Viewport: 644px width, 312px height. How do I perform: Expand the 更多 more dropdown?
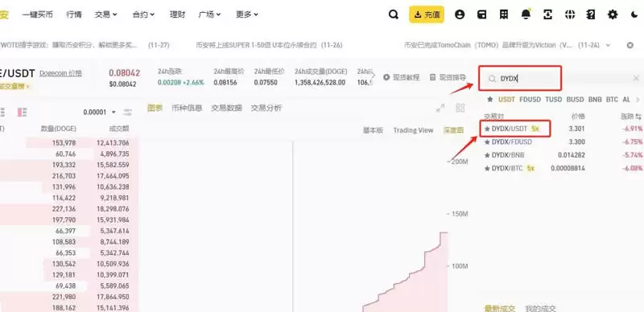[247, 14]
